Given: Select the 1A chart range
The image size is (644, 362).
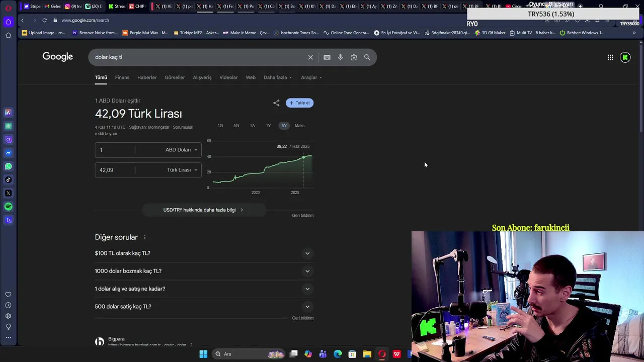Looking at the screenshot, I should click(252, 126).
